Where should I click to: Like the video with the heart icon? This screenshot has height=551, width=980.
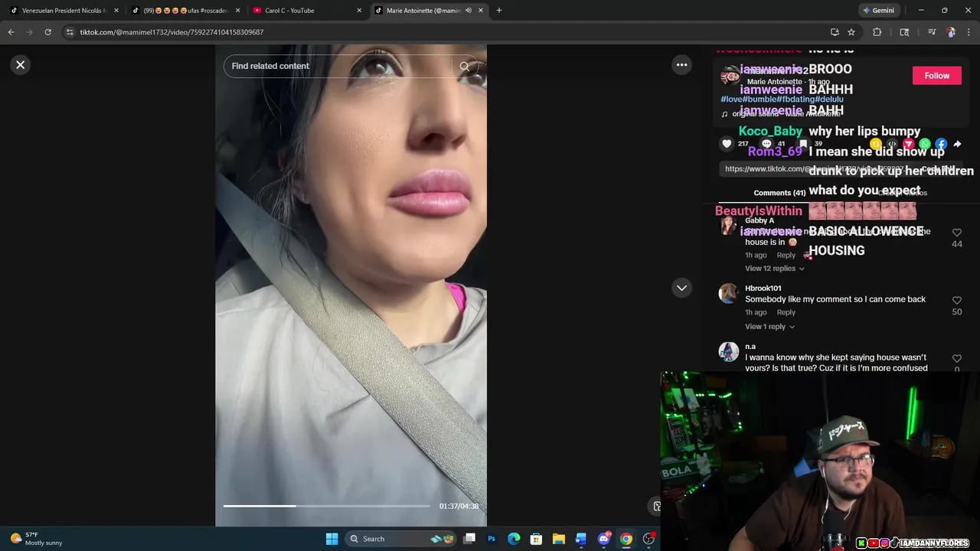[727, 144]
